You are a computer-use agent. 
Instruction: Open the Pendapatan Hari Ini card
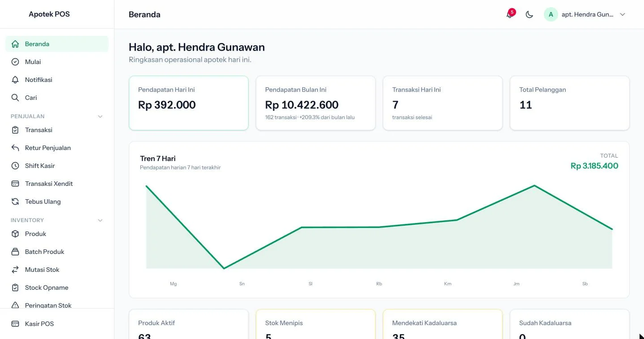[x=189, y=103]
